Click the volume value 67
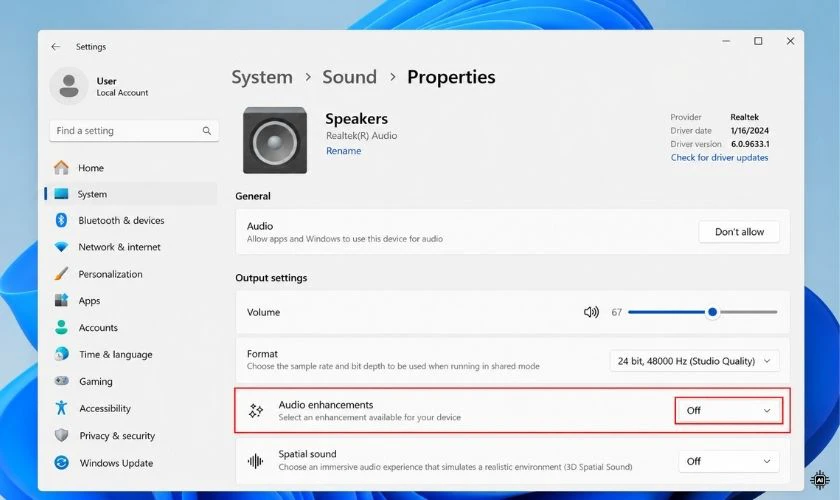Image resolution: width=840 pixels, height=500 pixels. (x=617, y=312)
